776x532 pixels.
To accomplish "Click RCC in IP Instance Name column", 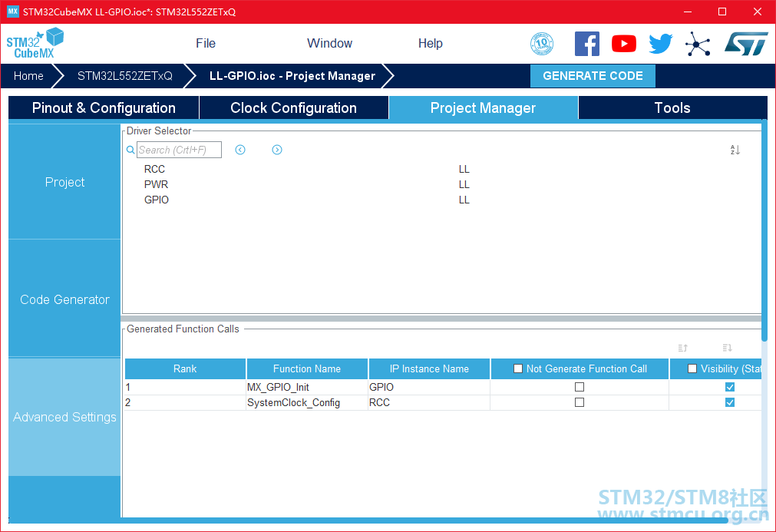I will tap(429, 402).
